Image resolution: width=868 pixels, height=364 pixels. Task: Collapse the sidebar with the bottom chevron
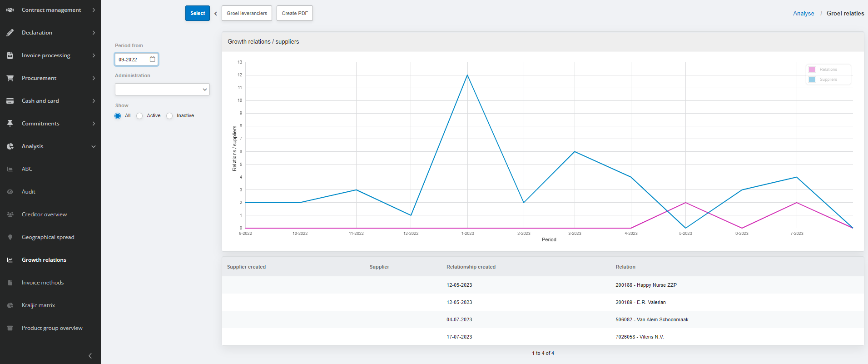click(x=90, y=356)
